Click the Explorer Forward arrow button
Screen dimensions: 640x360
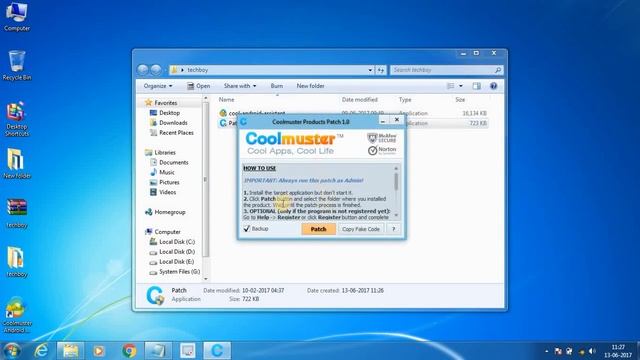pyautogui.click(x=156, y=70)
